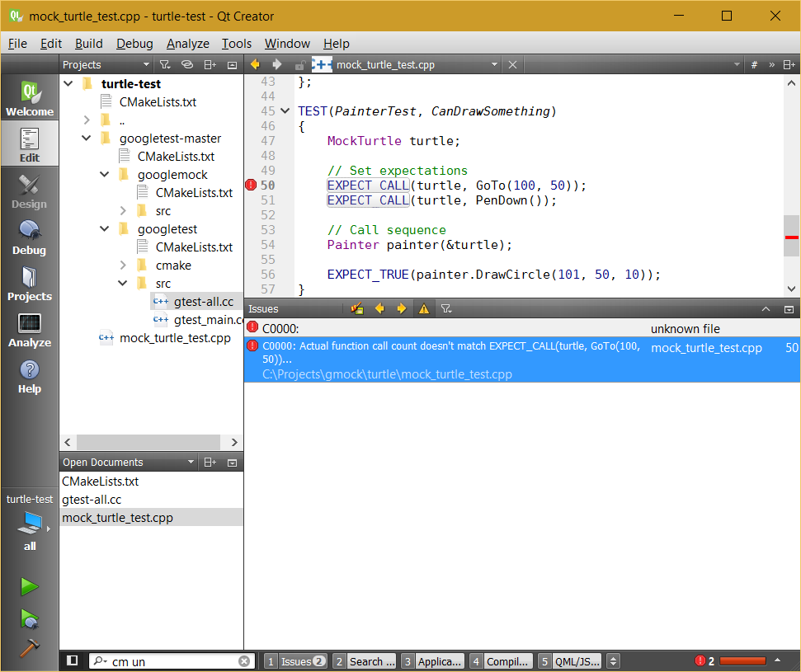Viewport: 801px width, 672px height.
Task: Open the Debug mode in sidebar
Action: click(30, 237)
